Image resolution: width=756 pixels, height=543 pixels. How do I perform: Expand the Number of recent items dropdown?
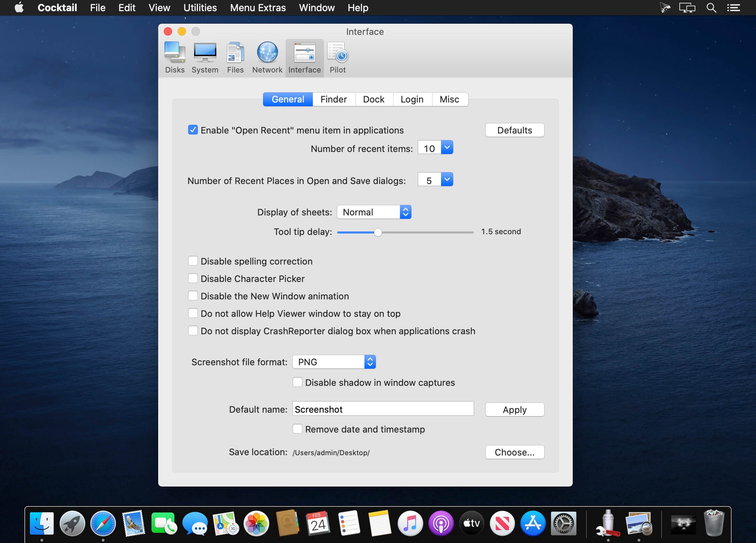pyautogui.click(x=447, y=148)
